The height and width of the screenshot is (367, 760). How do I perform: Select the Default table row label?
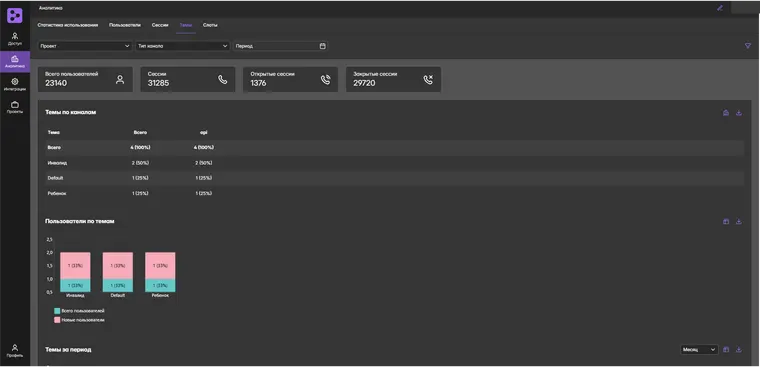pos(55,178)
